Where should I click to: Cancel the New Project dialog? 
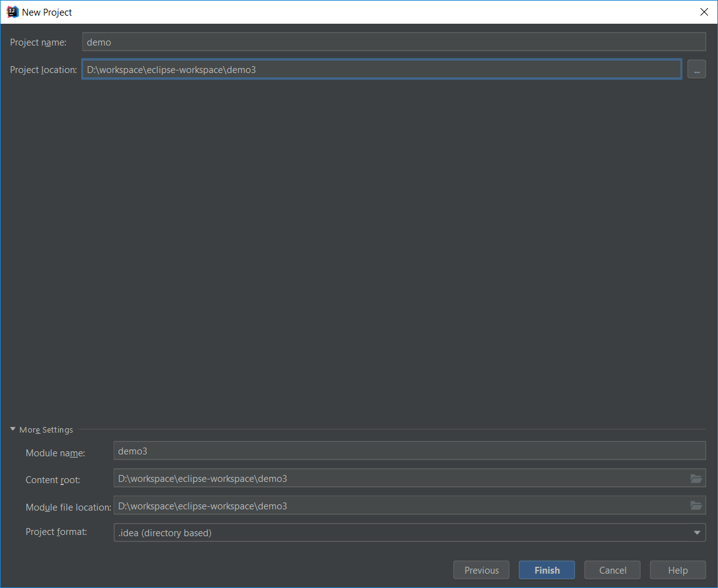point(612,570)
